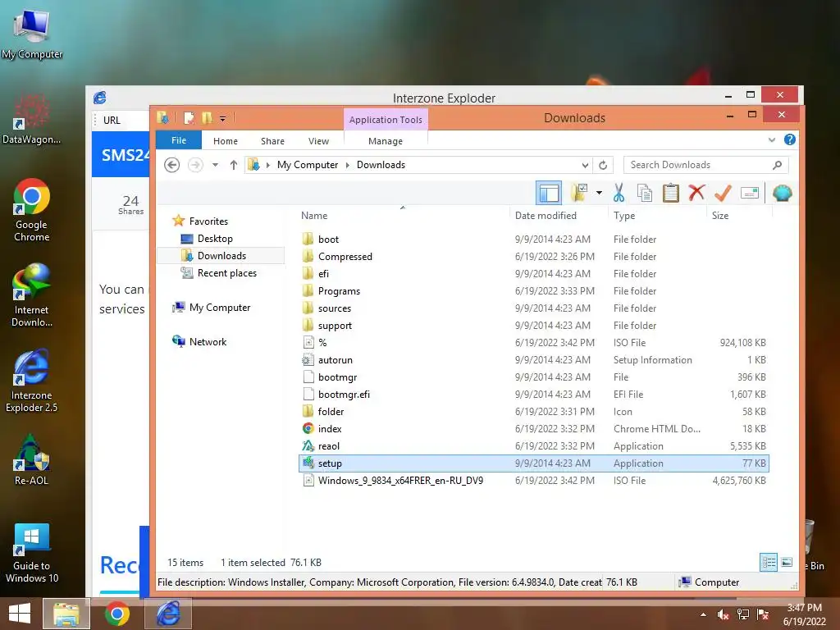Screen dimensions: 840x630
Task: Select My Computer in navigation pane
Action: pos(220,308)
